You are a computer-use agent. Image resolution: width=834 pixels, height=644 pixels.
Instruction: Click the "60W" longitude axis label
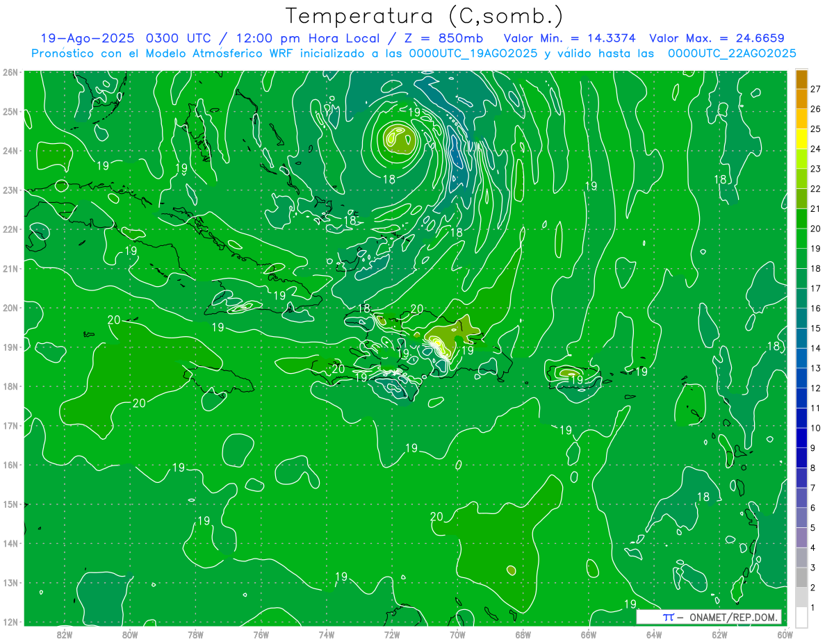785,634
